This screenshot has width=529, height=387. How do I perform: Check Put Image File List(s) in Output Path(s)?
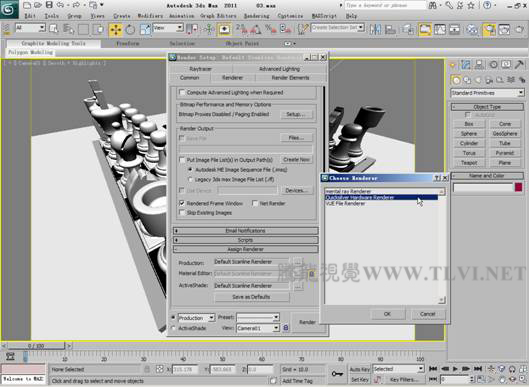pyautogui.click(x=182, y=160)
